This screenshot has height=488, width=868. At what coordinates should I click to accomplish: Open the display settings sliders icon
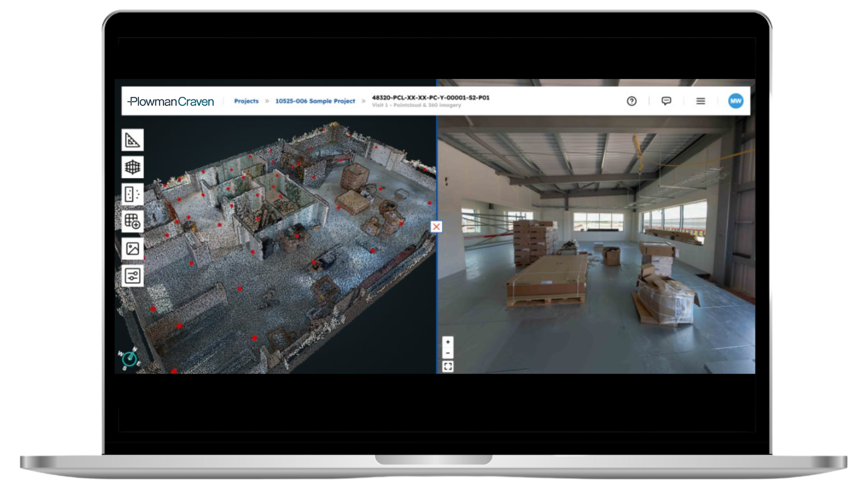tap(132, 276)
